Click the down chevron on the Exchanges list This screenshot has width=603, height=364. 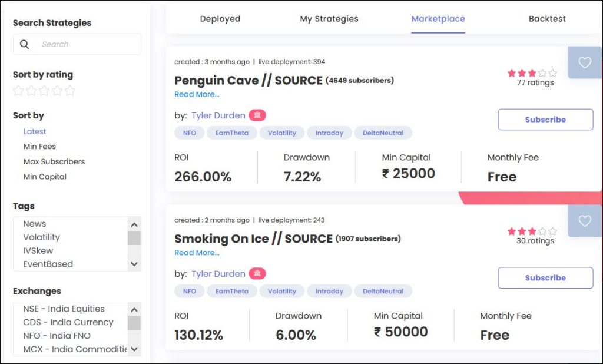(134, 349)
